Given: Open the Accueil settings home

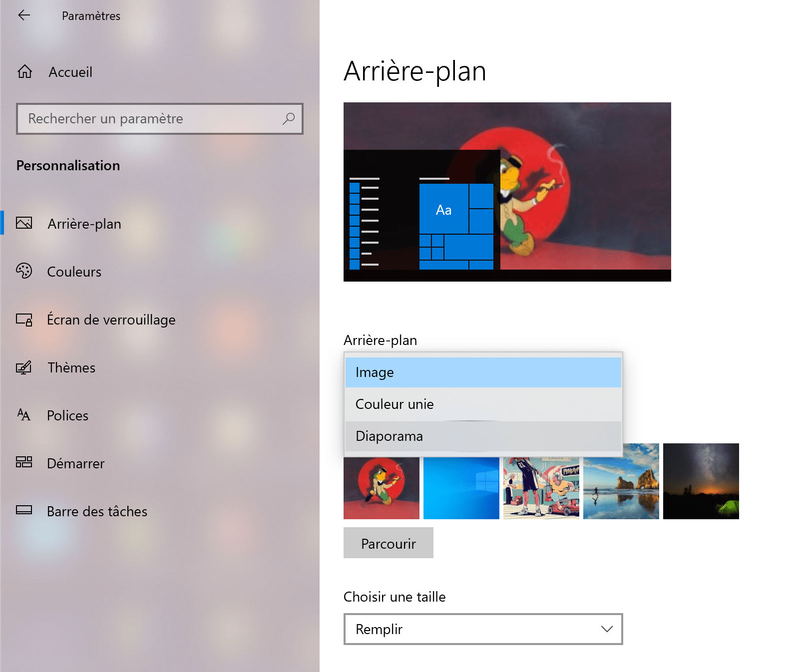Looking at the screenshot, I should coord(160,72).
